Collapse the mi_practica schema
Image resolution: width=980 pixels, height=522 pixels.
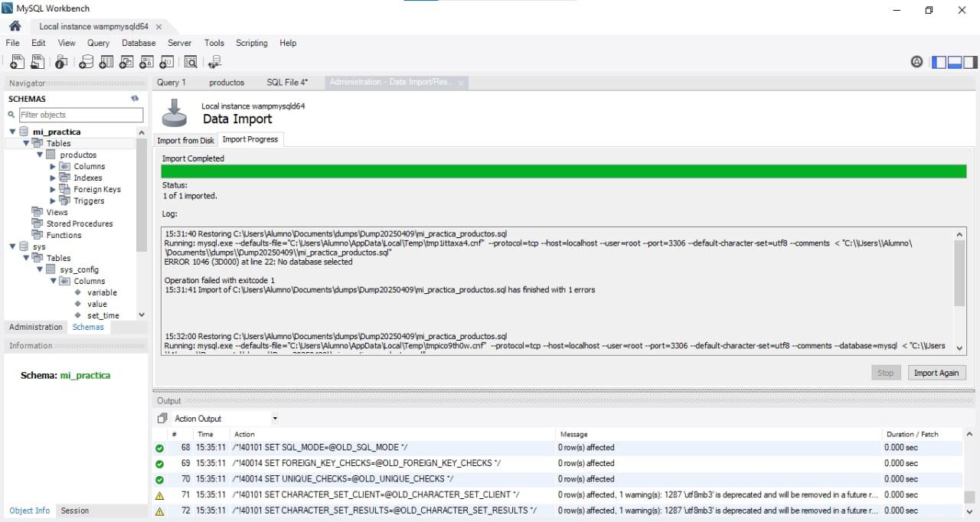12,132
